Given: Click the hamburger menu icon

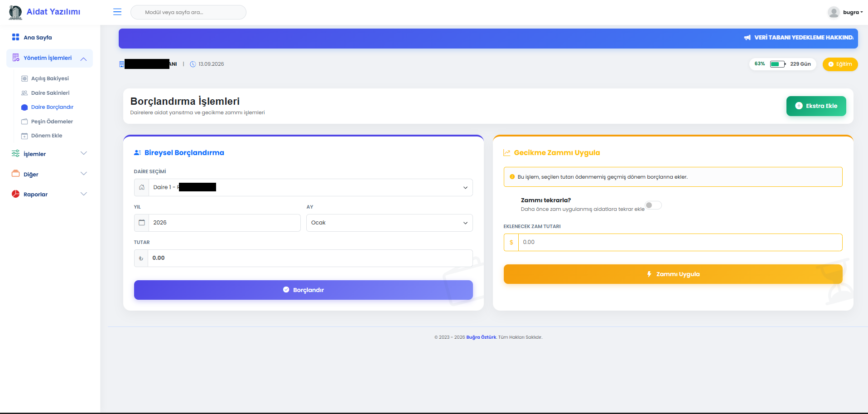Looking at the screenshot, I should (117, 12).
